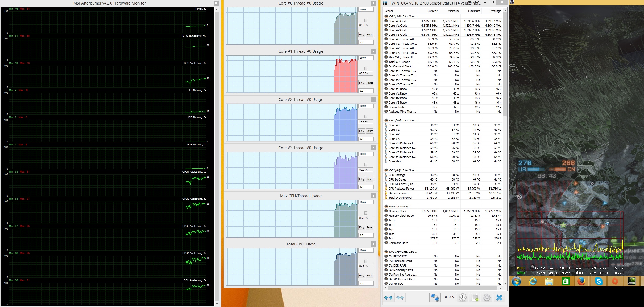This screenshot has width=644, height=307.
Task: Click the Maximum column header
Action: click(x=474, y=11)
